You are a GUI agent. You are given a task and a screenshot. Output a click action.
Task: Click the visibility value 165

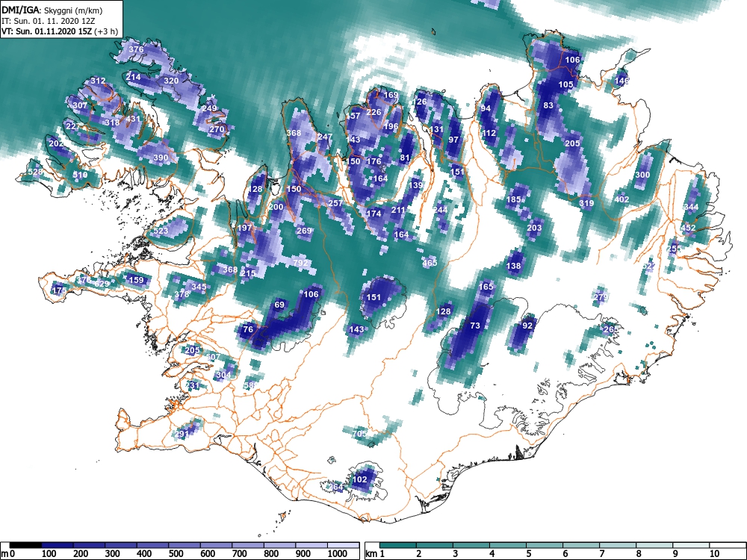tap(486, 287)
